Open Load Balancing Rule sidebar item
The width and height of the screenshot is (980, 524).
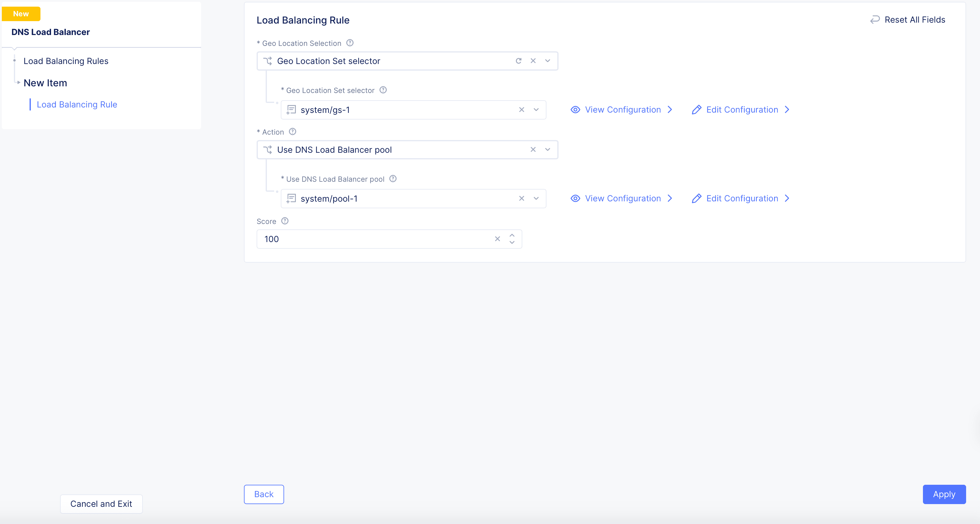(77, 104)
